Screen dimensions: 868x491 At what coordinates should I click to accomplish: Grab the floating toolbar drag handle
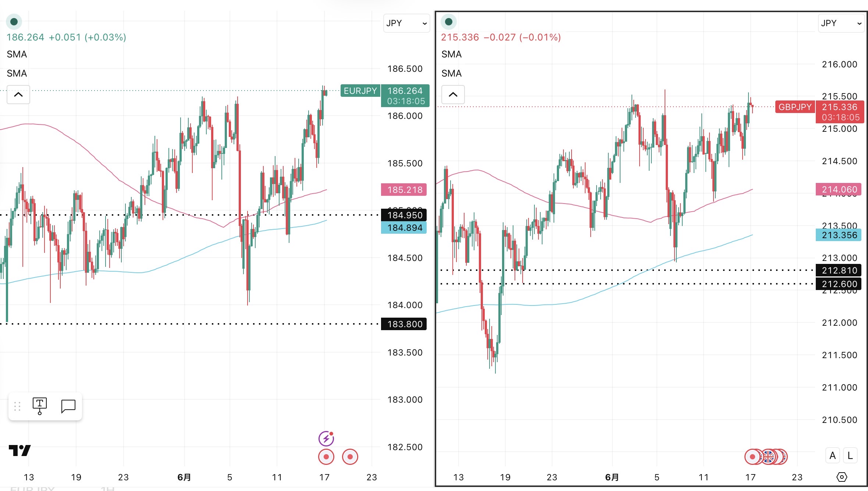pyautogui.click(x=17, y=406)
